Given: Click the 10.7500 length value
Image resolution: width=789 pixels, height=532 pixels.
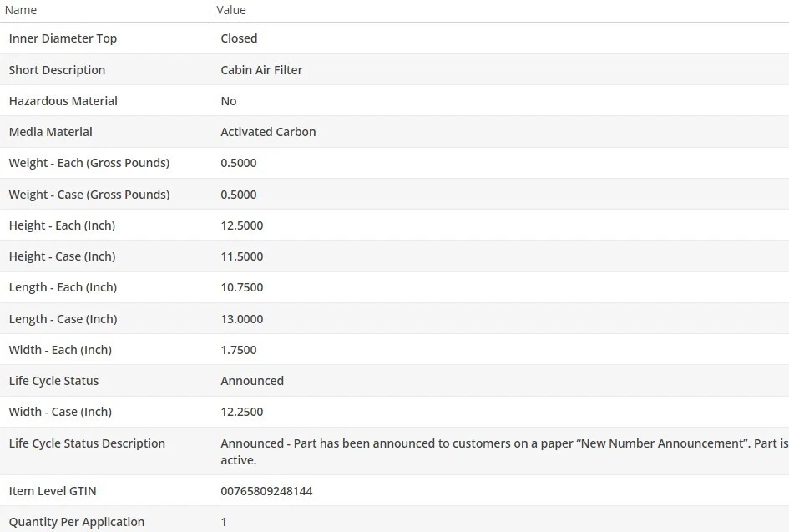Looking at the screenshot, I should click(x=241, y=287).
